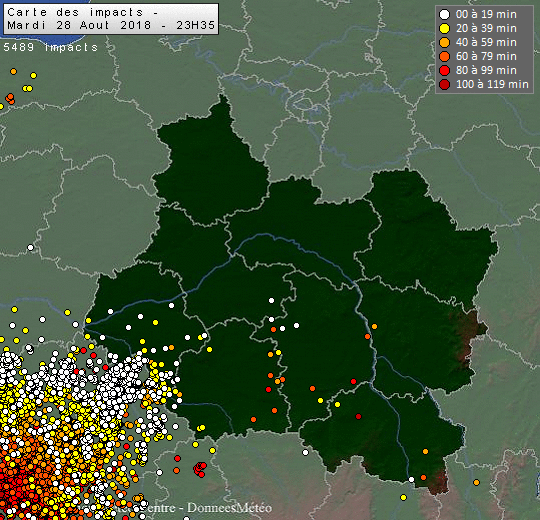540x520 pixels.
Task: Click the '100 à 119 min' legend label
Action: 492,84
